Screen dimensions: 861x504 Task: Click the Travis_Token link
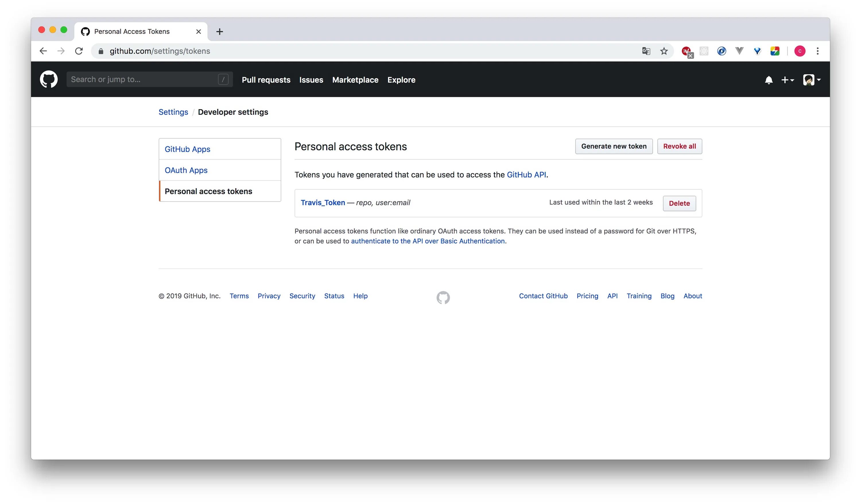pyautogui.click(x=323, y=202)
